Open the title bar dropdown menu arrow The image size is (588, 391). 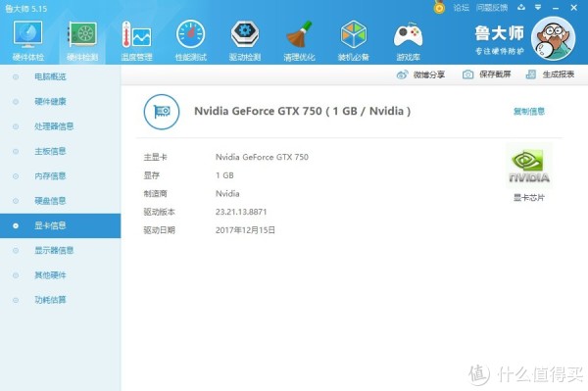538,8
